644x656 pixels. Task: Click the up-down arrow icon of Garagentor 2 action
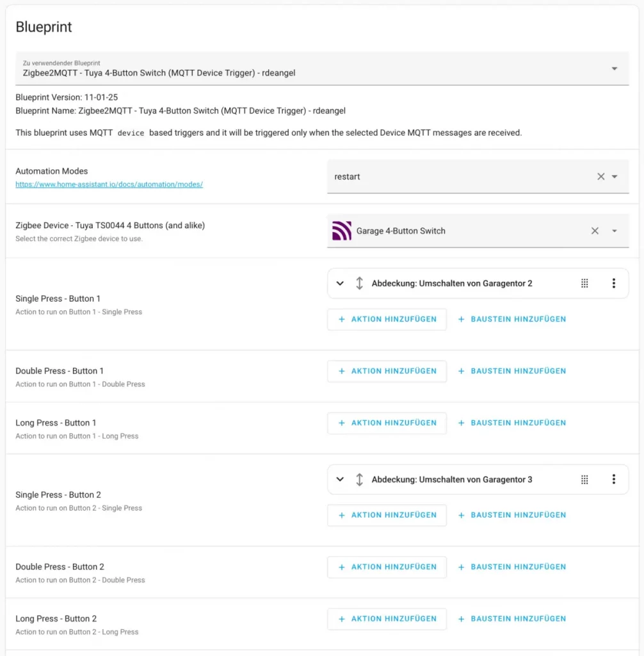coord(360,283)
